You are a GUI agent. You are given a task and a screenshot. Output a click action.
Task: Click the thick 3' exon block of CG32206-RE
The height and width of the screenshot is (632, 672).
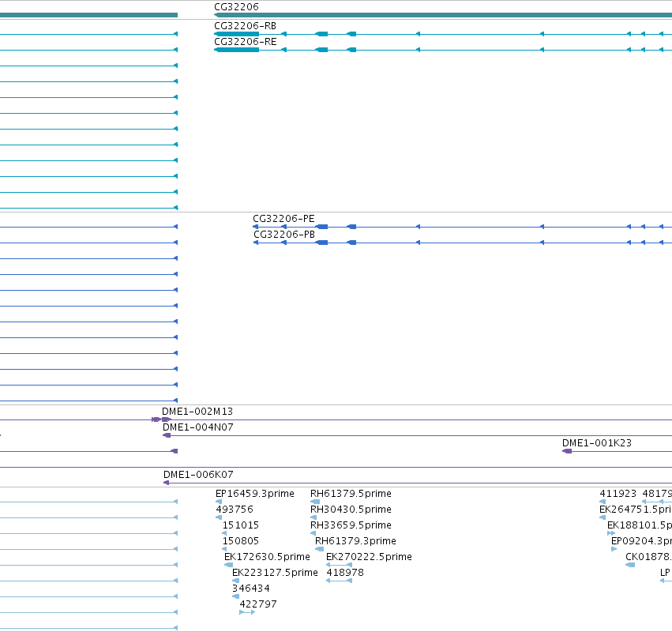(237, 50)
